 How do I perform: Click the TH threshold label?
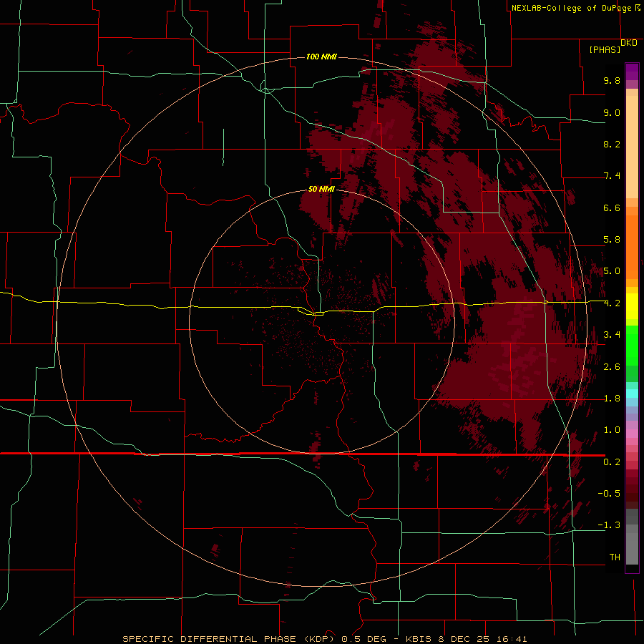coord(615,557)
